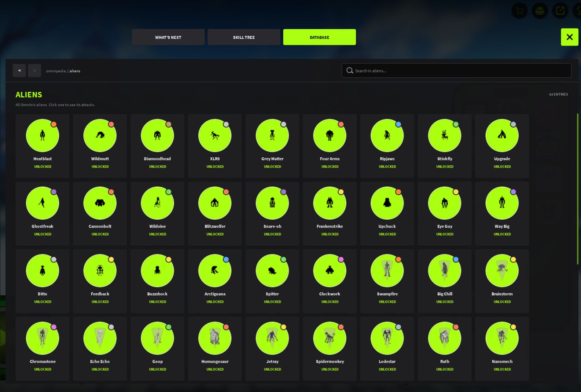The image size is (581, 392).
Task: Open Humungosaur alien card
Action: point(215,348)
